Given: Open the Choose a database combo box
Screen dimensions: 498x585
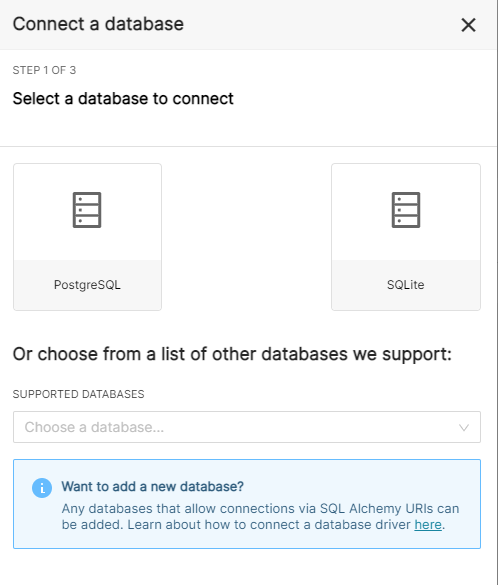Looking at the screenshot, I should [x=247, y=427].
